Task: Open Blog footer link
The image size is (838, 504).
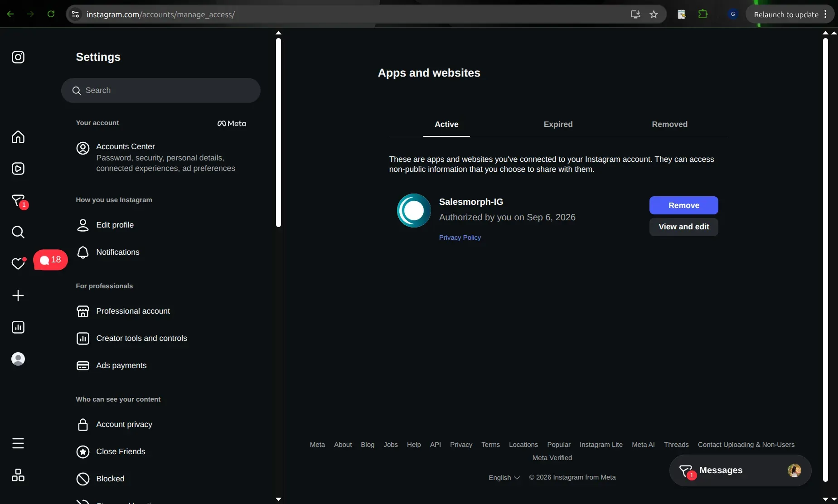Action: (x=368, y=445)
